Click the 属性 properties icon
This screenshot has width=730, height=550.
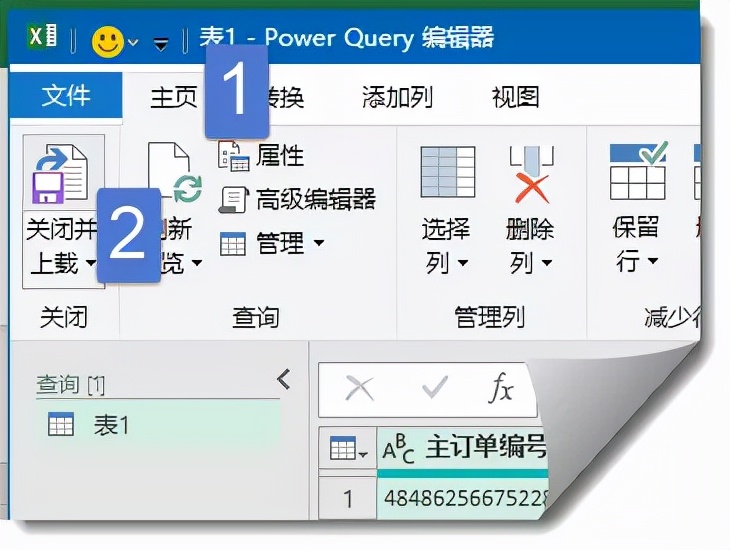(234, 156)
